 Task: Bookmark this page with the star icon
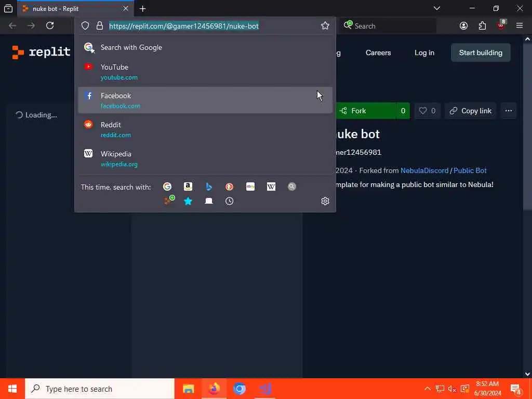point(325,26)
